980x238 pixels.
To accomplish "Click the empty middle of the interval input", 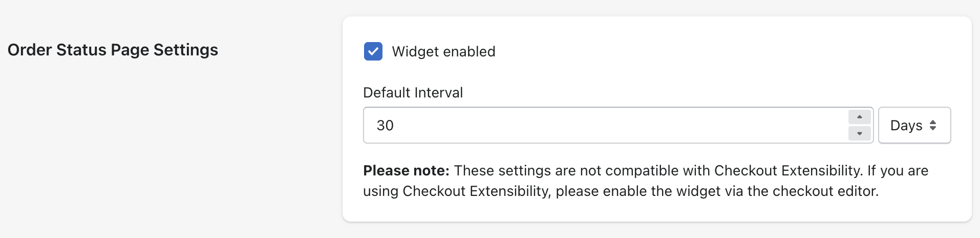I will click(x=614, y=125).
